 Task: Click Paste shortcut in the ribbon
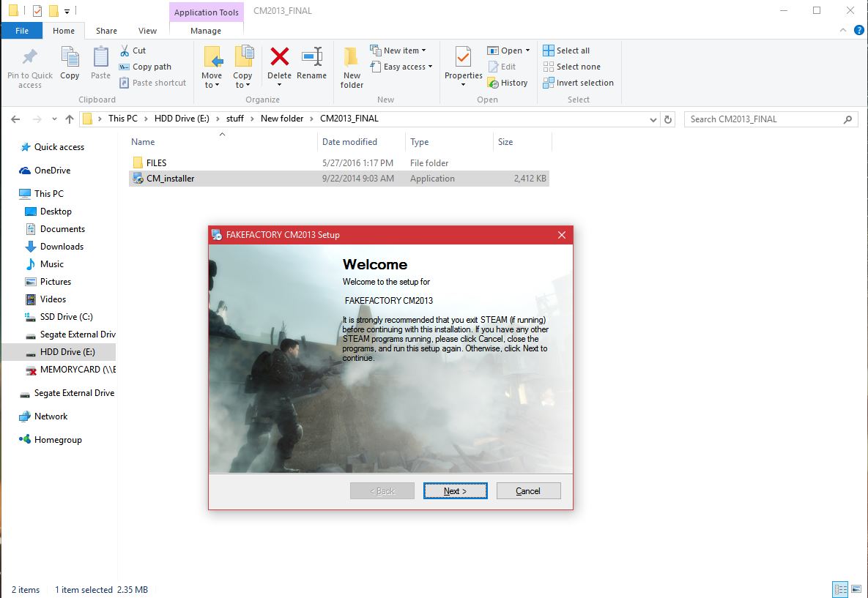tap(153, 83)
